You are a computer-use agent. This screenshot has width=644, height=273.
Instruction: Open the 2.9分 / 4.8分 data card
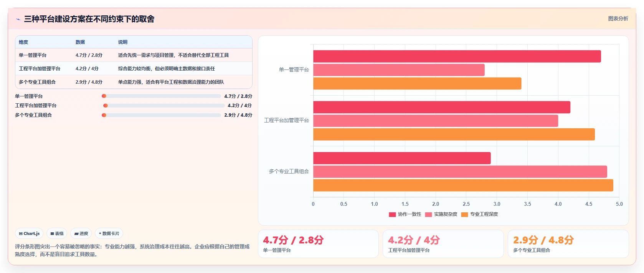click(x=568, y=244)
